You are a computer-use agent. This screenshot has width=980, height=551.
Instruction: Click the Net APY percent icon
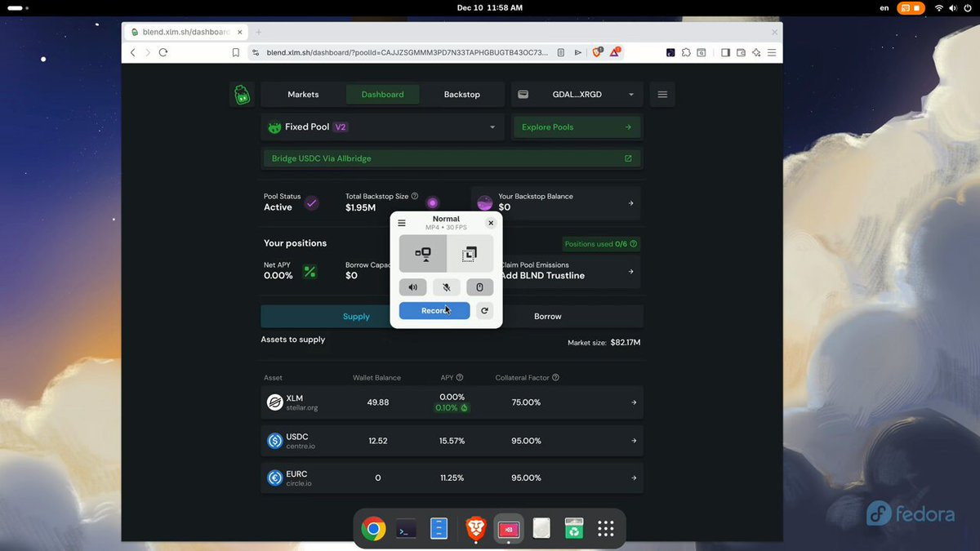pos(310,272)
